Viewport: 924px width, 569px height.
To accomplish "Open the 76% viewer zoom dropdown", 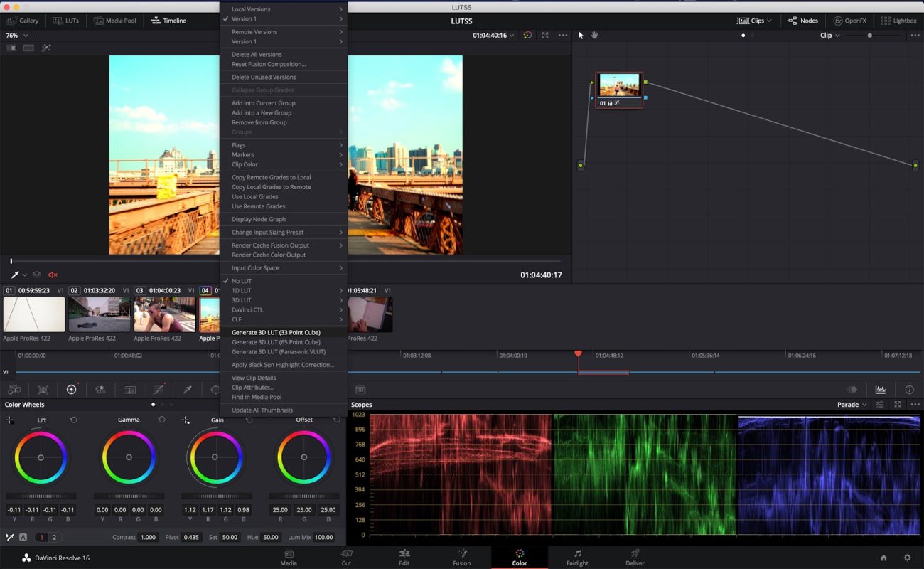I will click(x=14, y=34).
